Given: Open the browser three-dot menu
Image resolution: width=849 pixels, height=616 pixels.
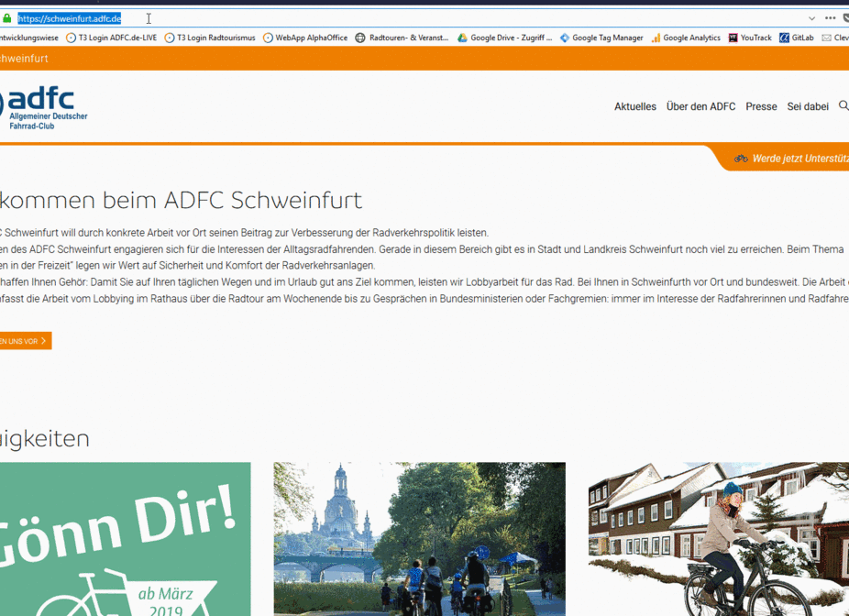Looking at the screenshot, I should pos(830,16).
